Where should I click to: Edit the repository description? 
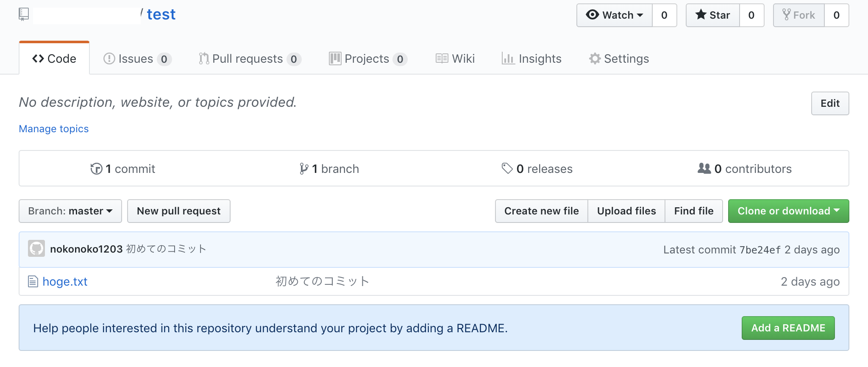(x=830, y=103)
